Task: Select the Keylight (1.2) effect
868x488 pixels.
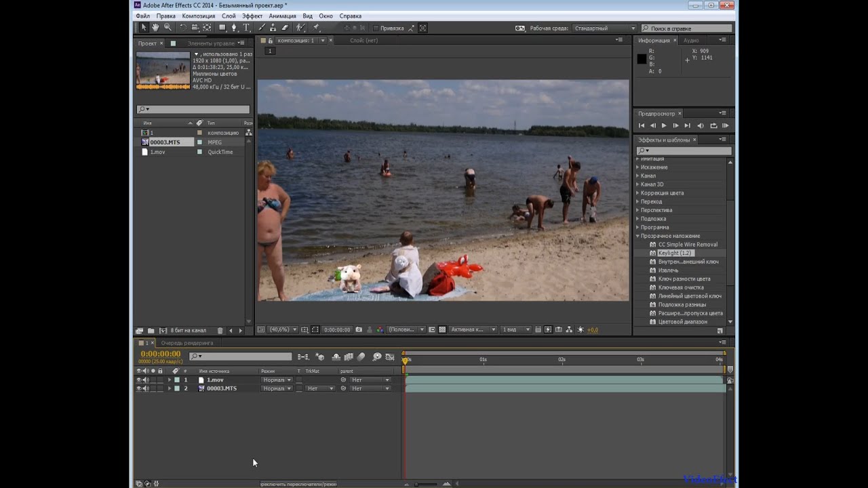Action: point(675,253)
